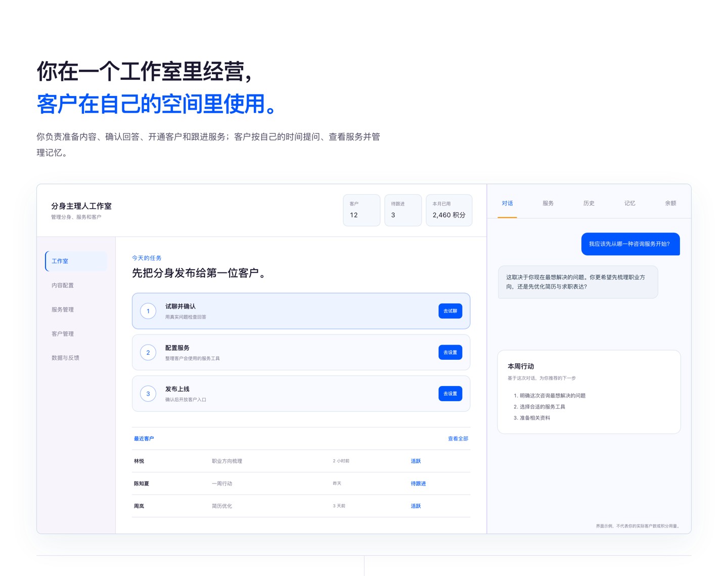Open the 工作室 sidebar item
This screenshot has height=576, width=728.
(76, 261)
